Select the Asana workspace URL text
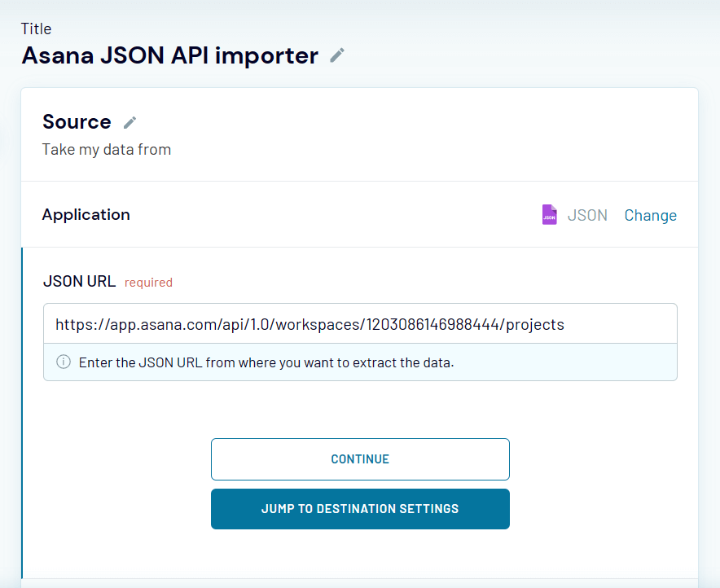 click(310, 323)
